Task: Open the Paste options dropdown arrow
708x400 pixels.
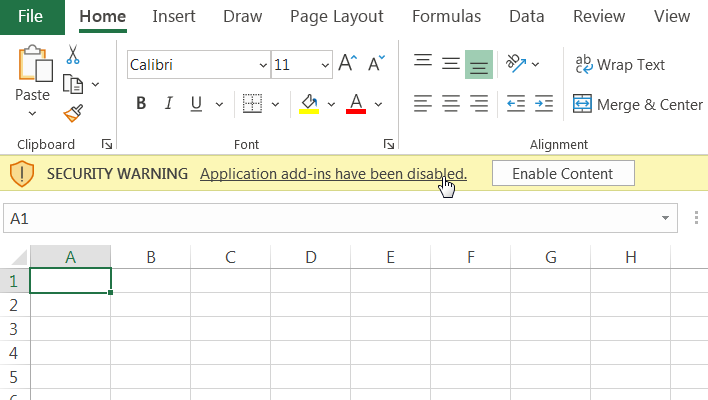Action: (33, 113)
